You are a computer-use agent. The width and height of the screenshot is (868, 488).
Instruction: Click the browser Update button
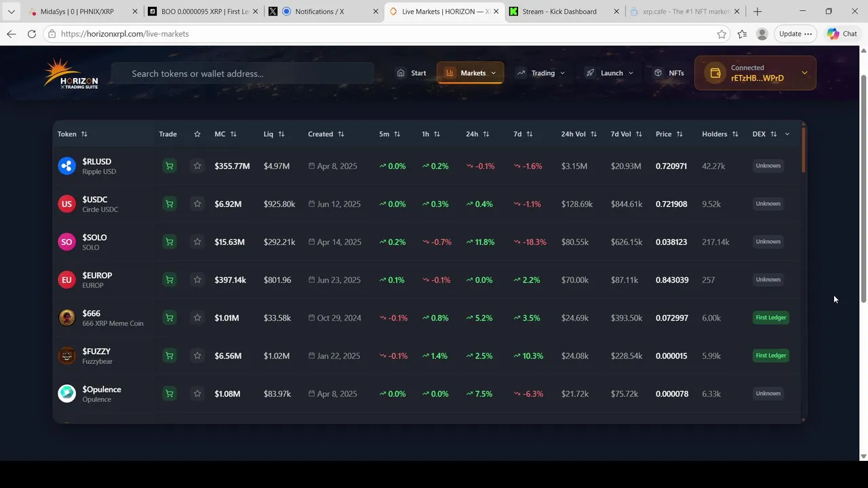coord(796,34)
